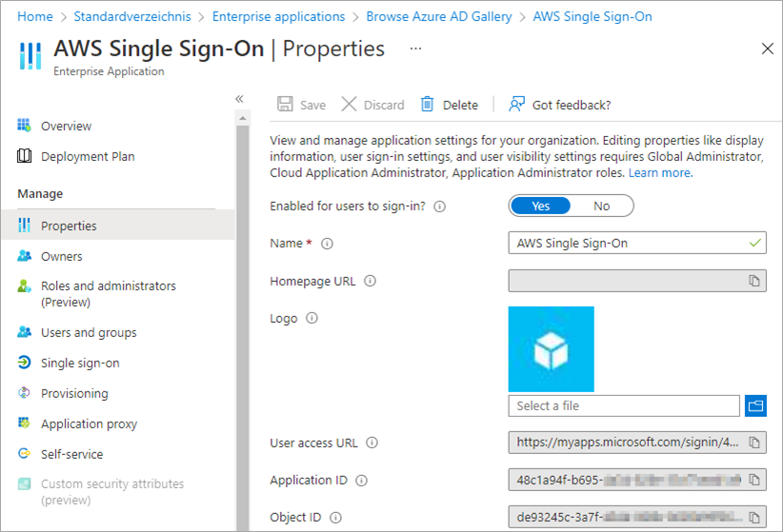
Task: Copy the User access URL
Action: pyautogui.click(x=753, y=443)
